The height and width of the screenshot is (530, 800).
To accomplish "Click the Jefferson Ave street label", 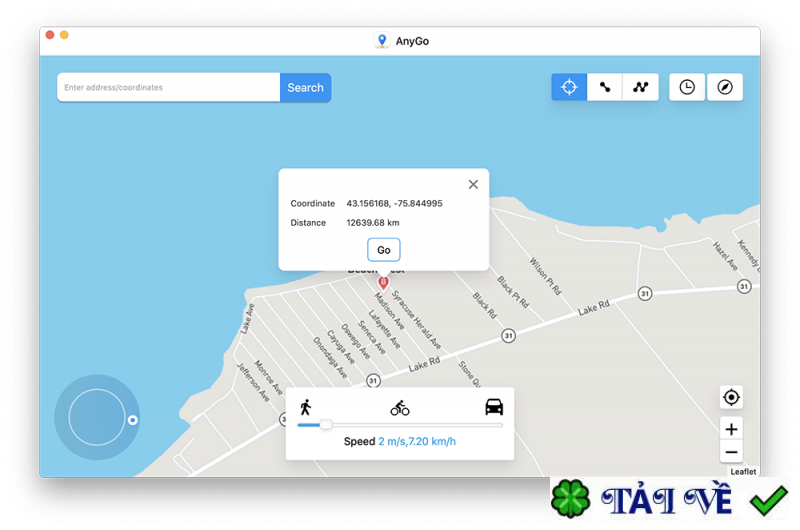I will 253,382.
